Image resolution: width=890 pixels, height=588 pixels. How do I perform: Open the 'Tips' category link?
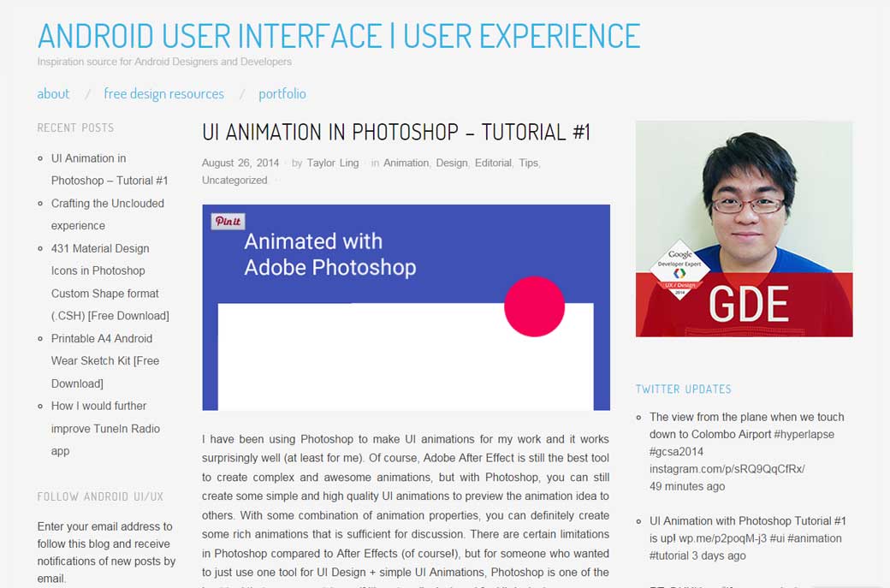click(528, 163)
